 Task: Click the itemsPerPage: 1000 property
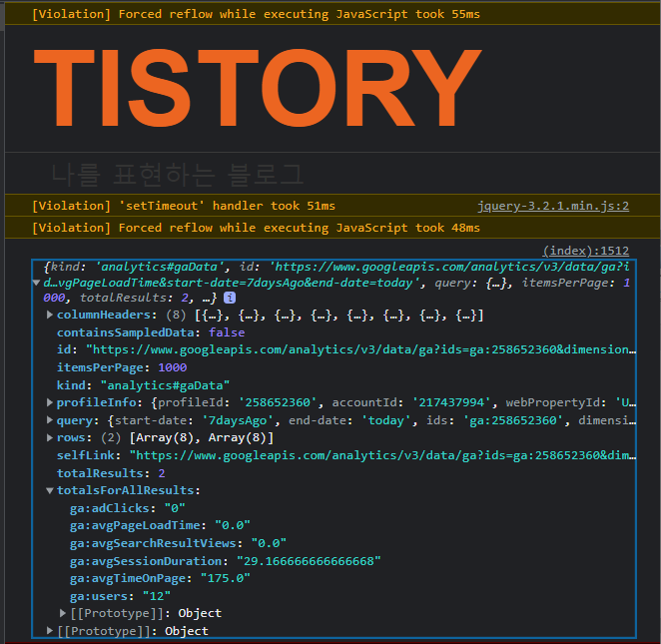pos(122,367)
